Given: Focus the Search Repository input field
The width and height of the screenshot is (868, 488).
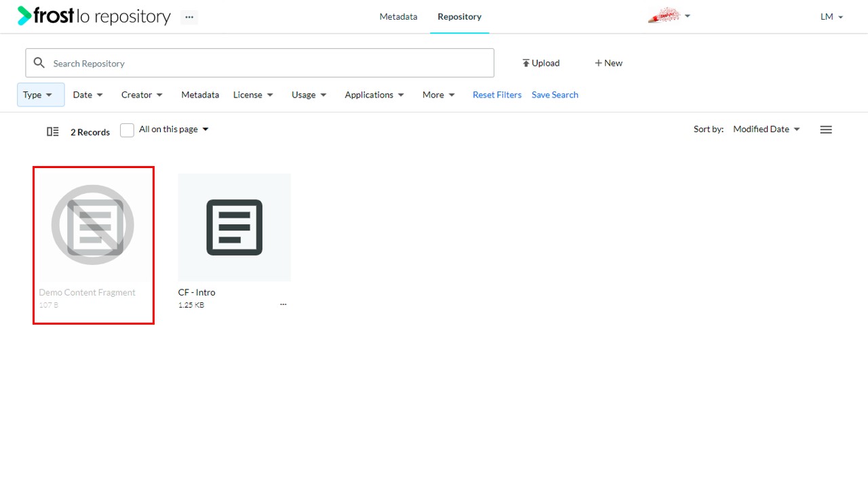Looking at the screenshot, I should (x=260, y=63).
